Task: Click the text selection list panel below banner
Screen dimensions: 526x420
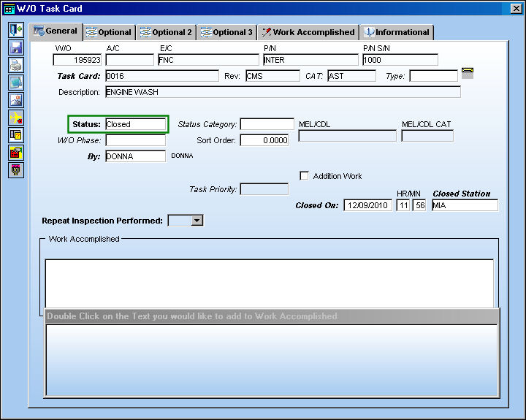Action: coord(272,360)
